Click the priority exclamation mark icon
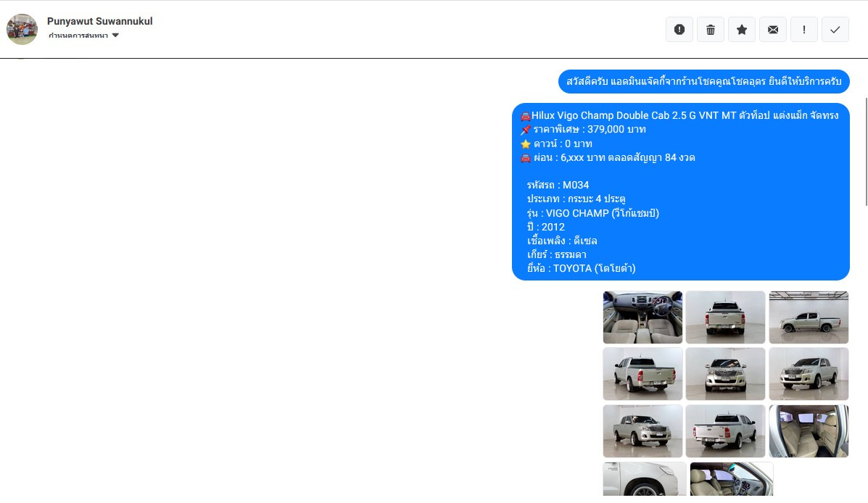Screen dimensions: 868x503 pyautogui.click(x=803, y=29)
